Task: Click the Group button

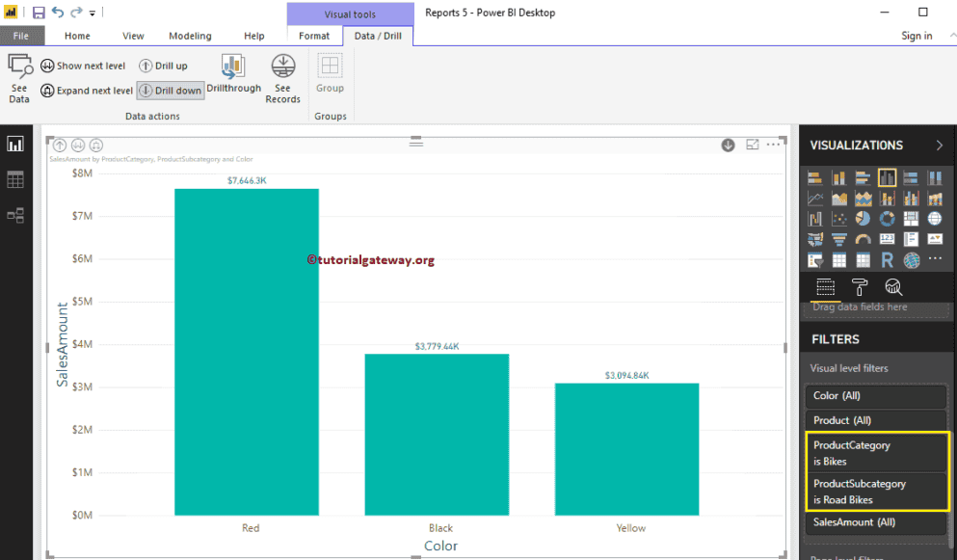Action: coord(330,74)
